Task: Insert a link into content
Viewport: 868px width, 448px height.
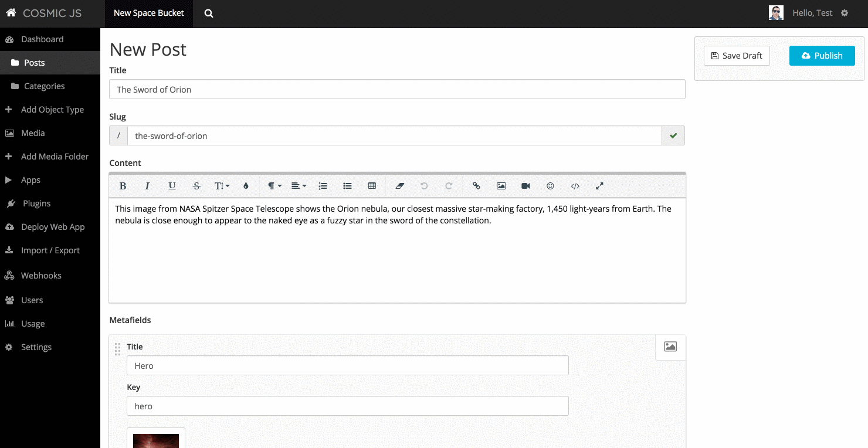Action: tap(476, 186)
